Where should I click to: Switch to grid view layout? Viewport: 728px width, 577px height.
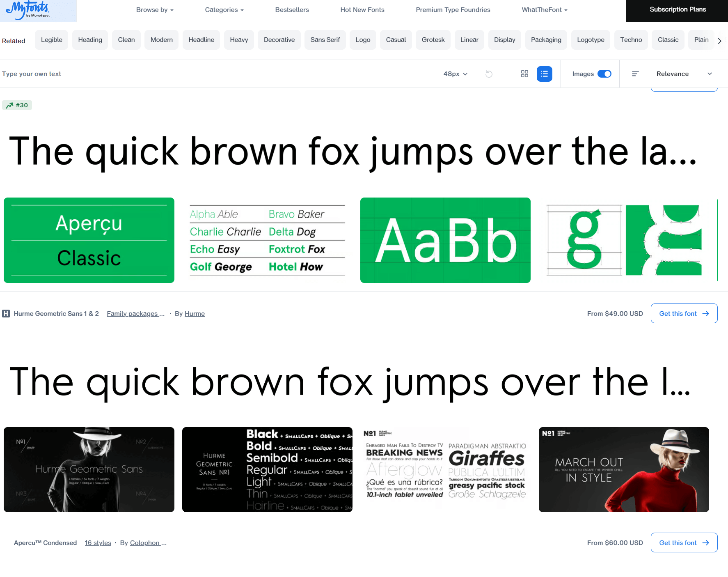(524, 74)
